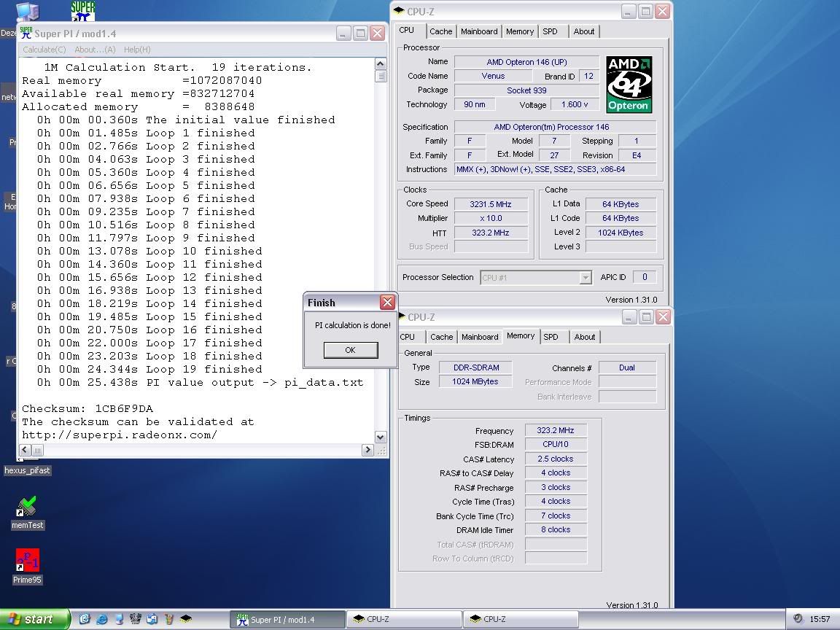This screenshot has width=840, height=630.
Task: Click the Super PI horizontal scrollbar thumb
Action: 37,450
